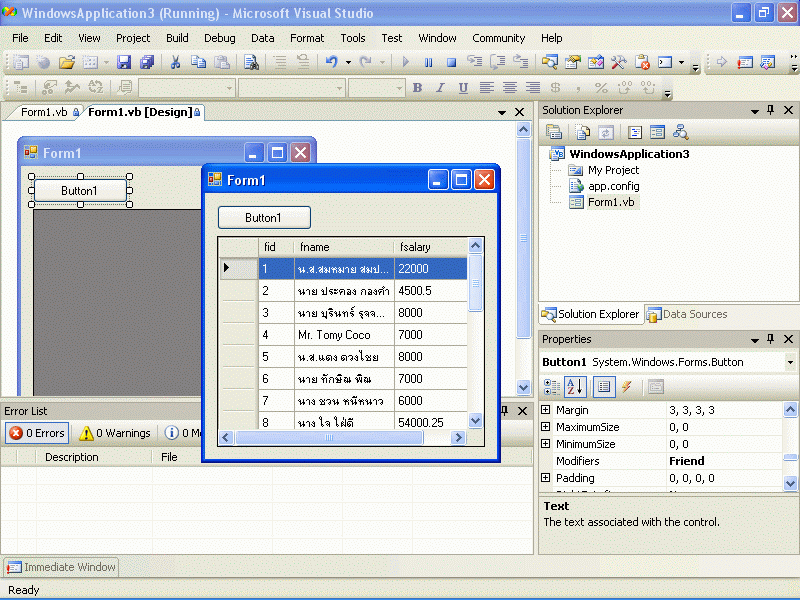Viewport: 800px width, 600px height.
Task: Click View Designer in Solution Explorer
Action: coord(657,133)
